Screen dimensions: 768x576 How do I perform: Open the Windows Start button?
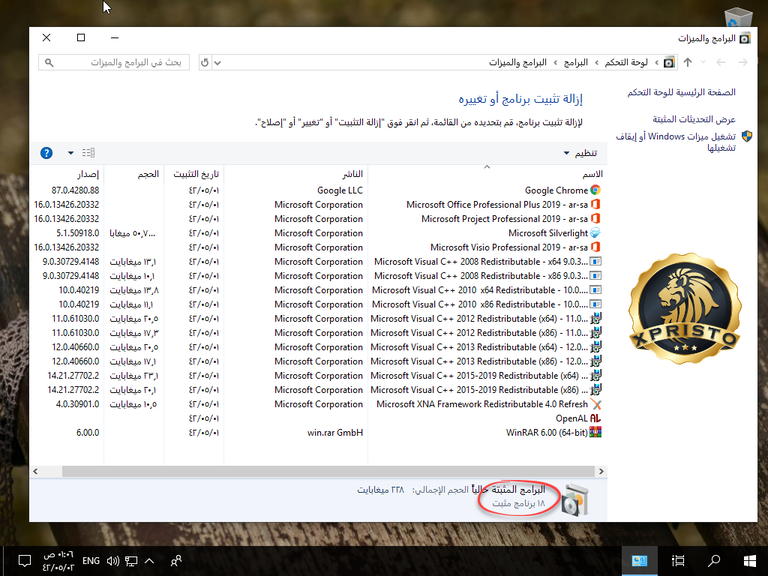point(749,561)
